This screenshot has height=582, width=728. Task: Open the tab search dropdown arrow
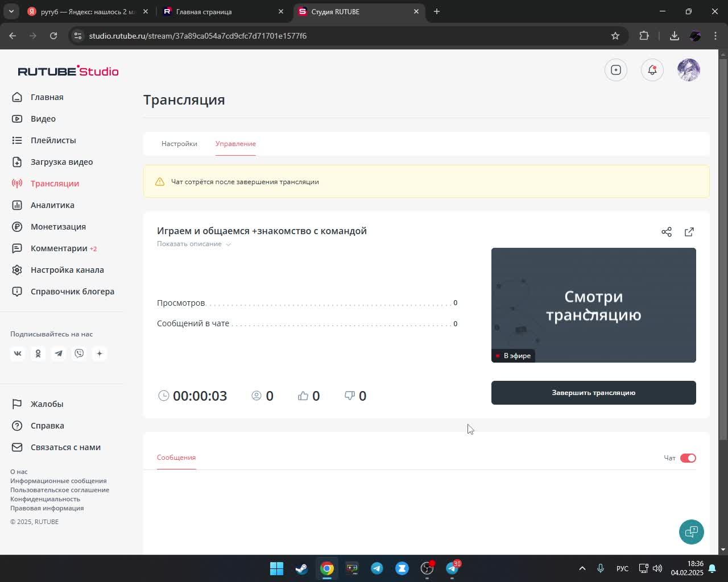(x=11, y=11)
